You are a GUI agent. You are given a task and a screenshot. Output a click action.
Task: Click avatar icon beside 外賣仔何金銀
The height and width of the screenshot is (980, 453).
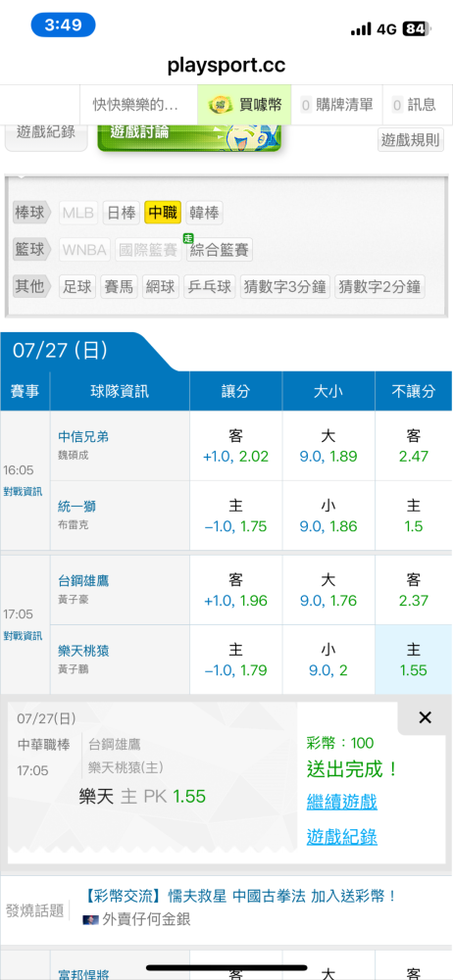pos(90,919)
